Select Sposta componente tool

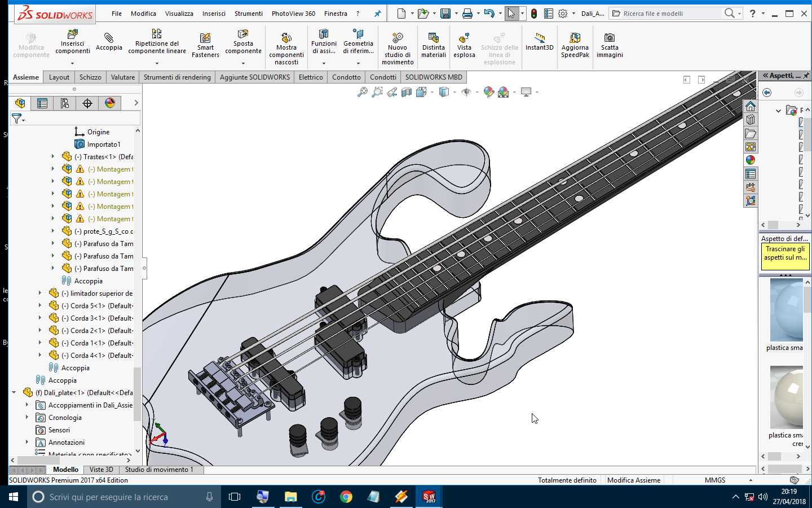coord(243,42)
